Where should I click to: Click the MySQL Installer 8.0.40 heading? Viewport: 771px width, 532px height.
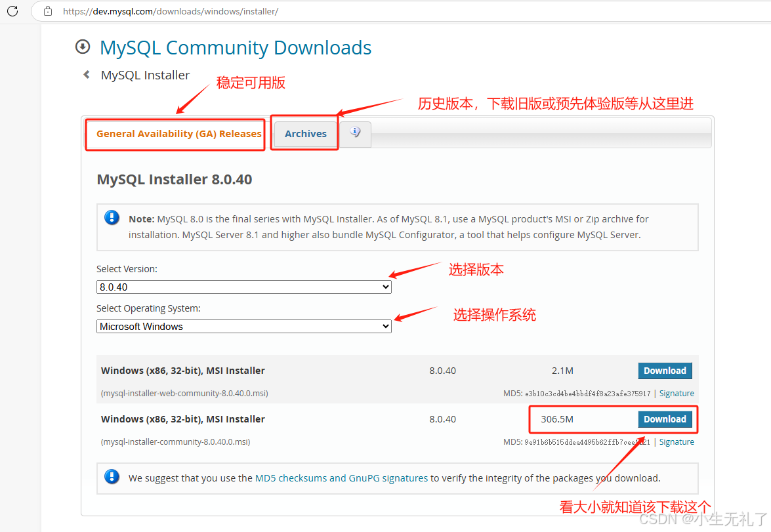[x=175, y=180]
